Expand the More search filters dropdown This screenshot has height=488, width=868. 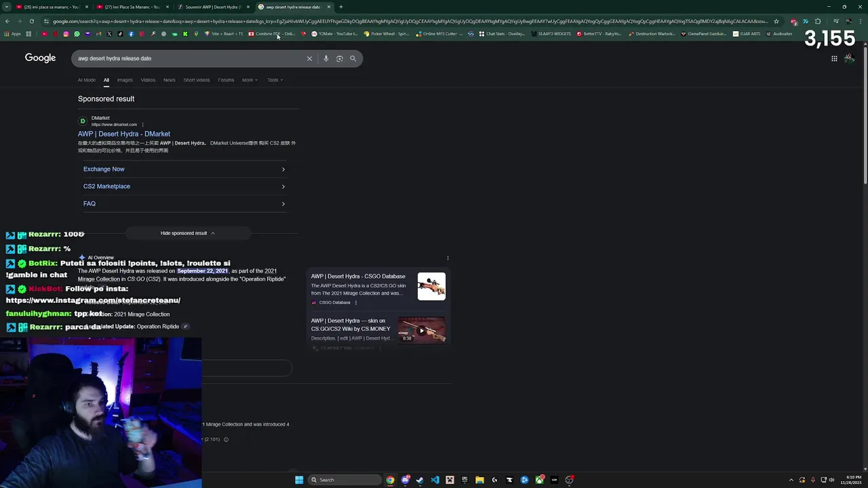point(250,80)
